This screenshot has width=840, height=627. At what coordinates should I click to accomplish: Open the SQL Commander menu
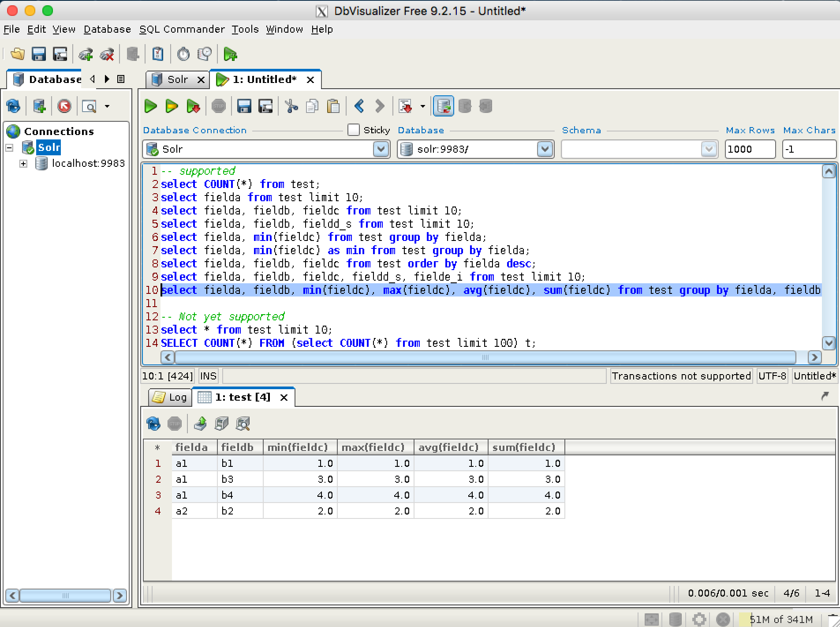[x=182, y=29]
